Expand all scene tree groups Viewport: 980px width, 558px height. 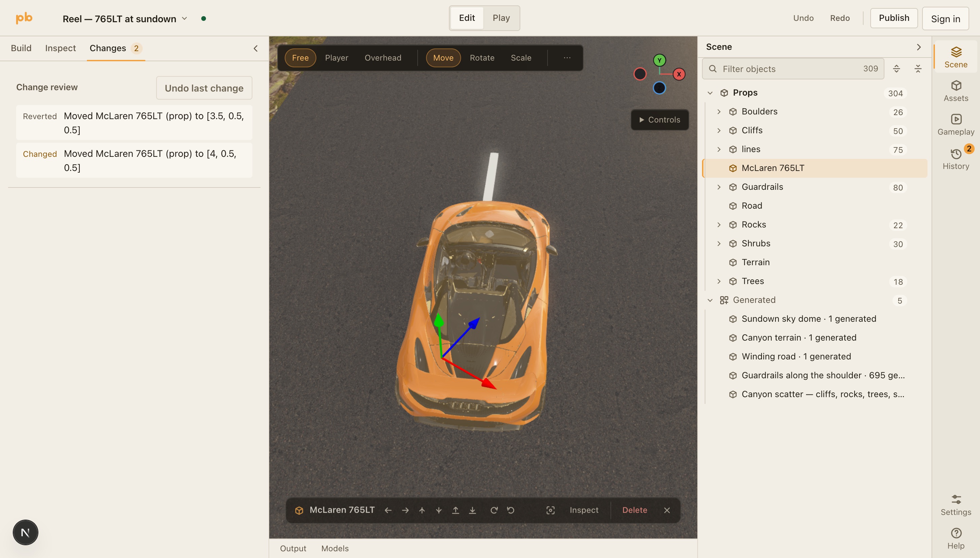[896, 69]
